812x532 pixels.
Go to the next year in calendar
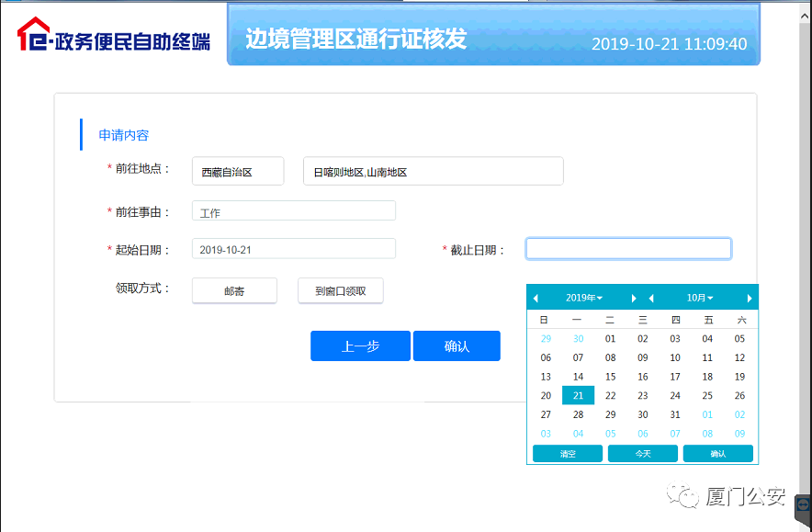coord(633,298)
